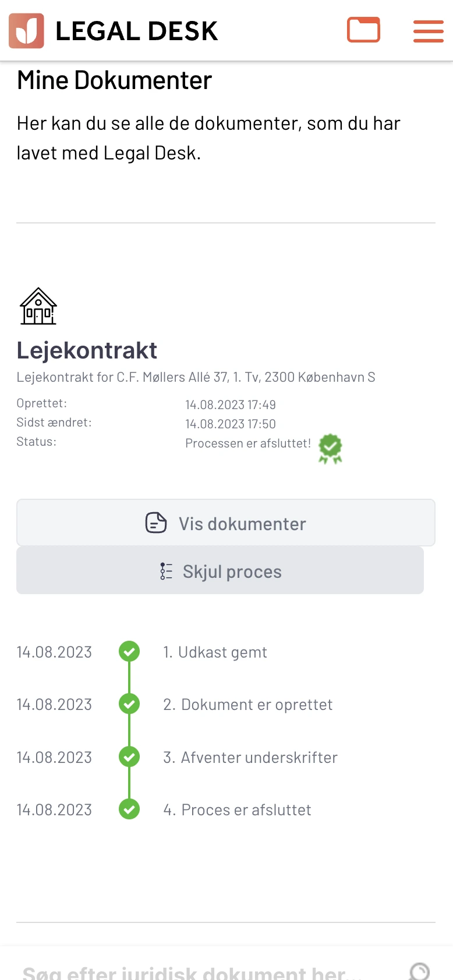Open the folder icon in header
This screenshot has height=980, width=453.
coord(363,30)
